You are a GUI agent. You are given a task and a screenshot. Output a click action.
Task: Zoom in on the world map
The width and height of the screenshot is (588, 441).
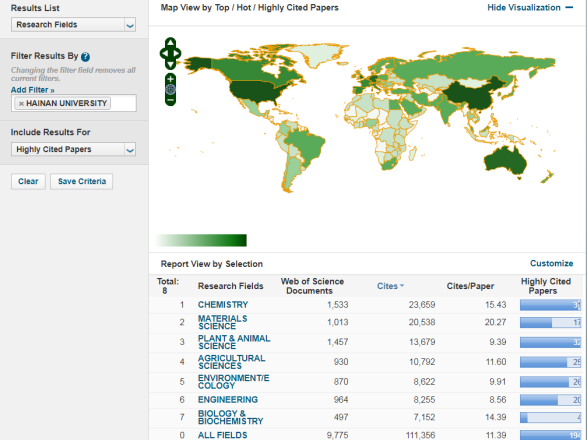click(171, 79)
